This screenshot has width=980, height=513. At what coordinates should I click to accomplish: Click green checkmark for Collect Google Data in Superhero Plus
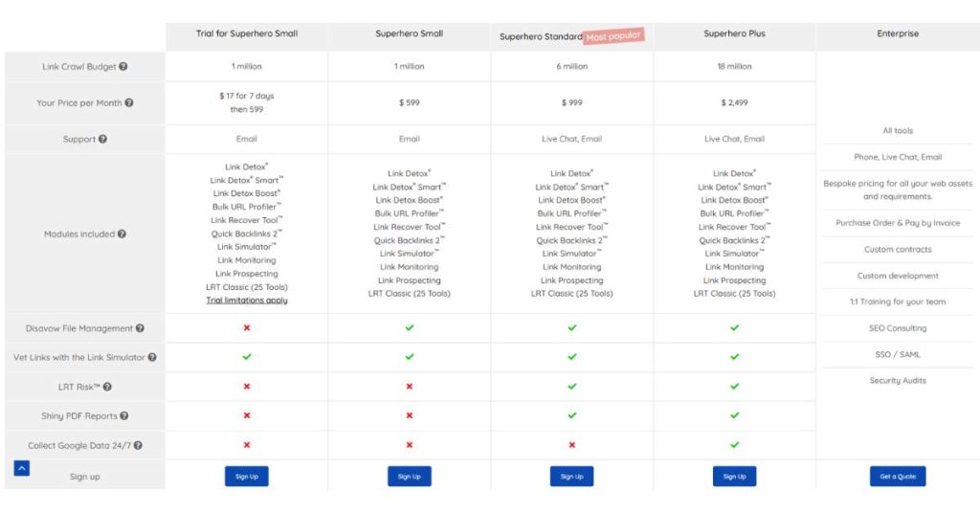pos(734,445)
